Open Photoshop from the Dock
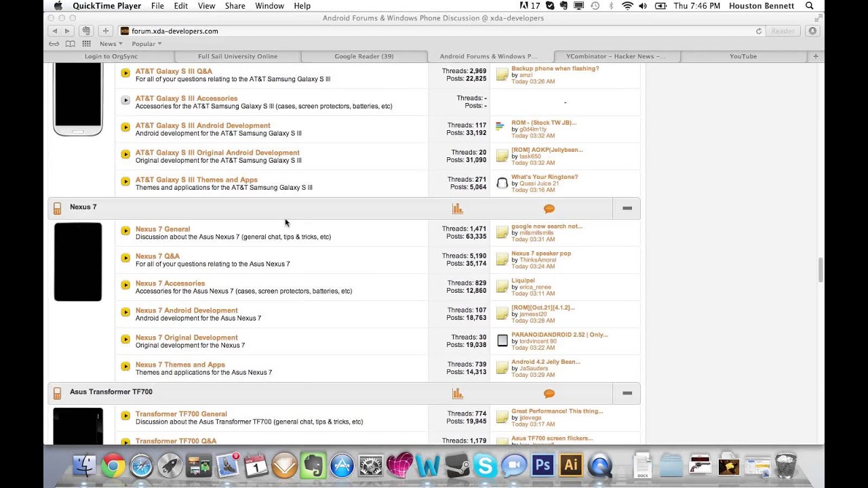 click(x=542, y=466)
